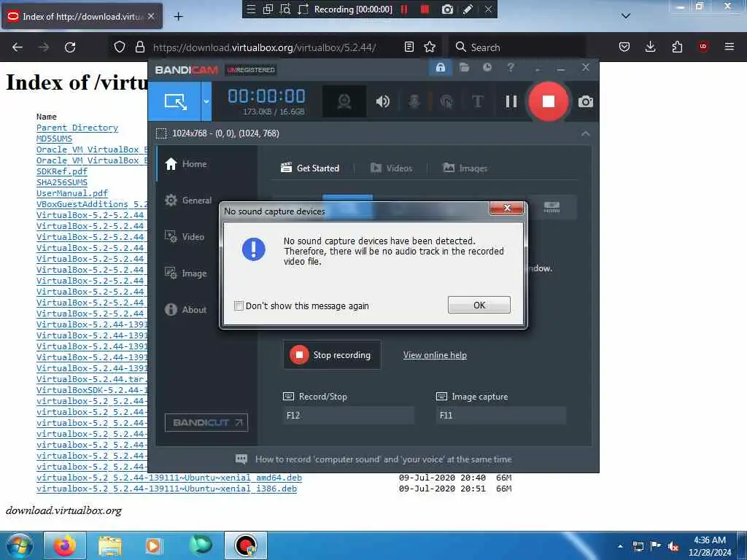The width and height of the screenshot is (747, 560).
Task: Open File Explorer from the taskbar
Action: (110, 545)
